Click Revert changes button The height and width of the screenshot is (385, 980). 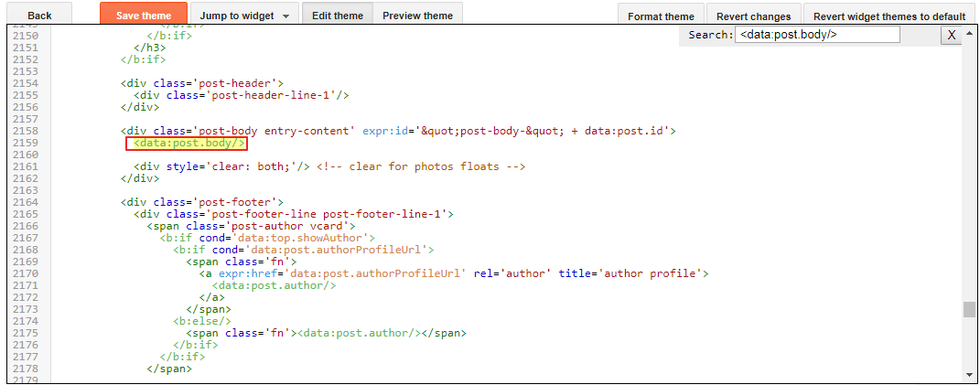(x=754, y=16)
